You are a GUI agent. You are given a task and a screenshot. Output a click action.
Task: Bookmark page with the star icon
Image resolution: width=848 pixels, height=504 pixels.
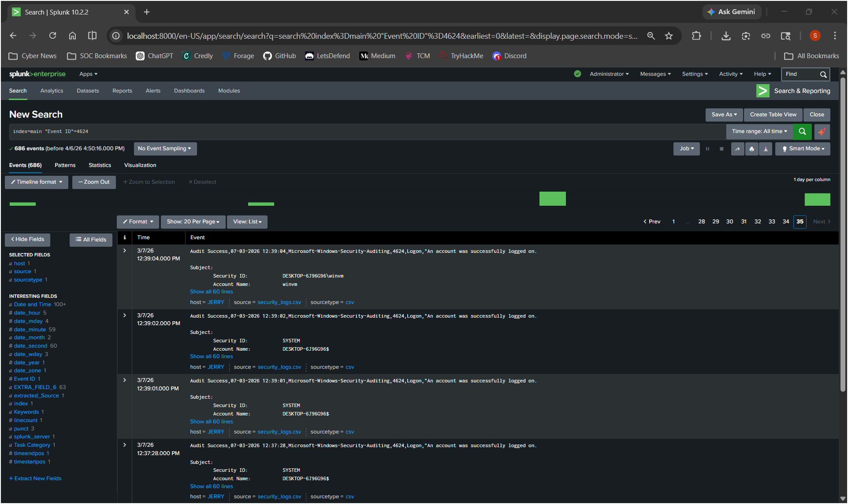tap(669, 36)
